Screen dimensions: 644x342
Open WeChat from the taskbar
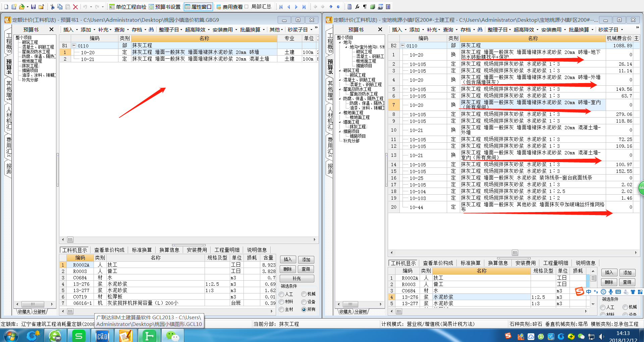173,336
